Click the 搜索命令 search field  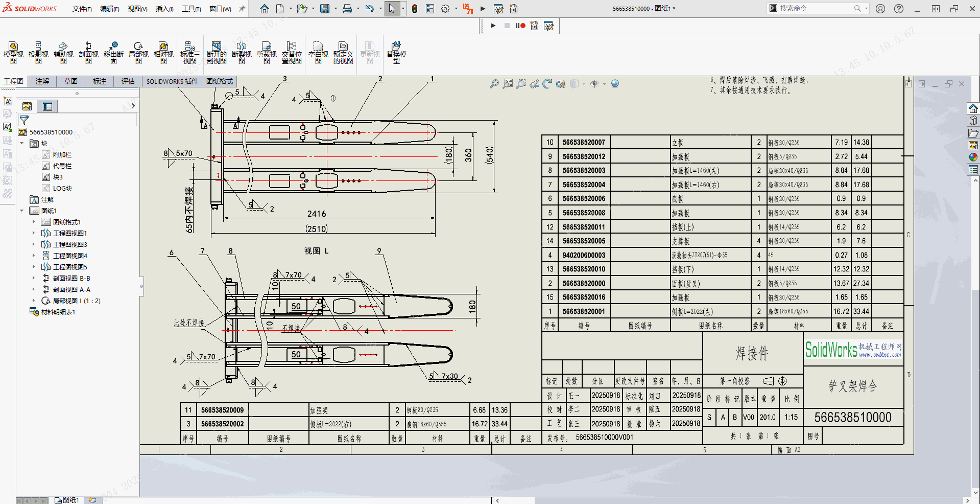816,9
